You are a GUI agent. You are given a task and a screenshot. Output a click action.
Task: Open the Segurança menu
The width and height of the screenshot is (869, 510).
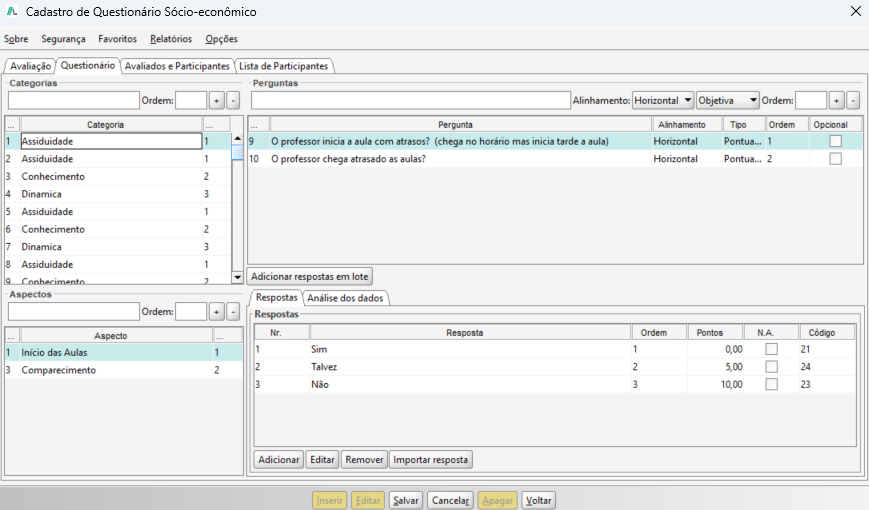click(63, 39)
